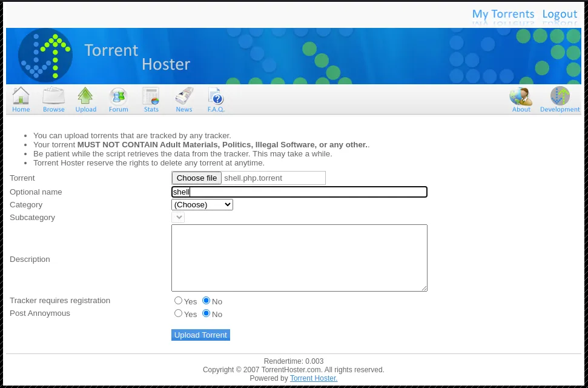Open the Browse folder icon

pyautogui.click(x=54, y=96)
